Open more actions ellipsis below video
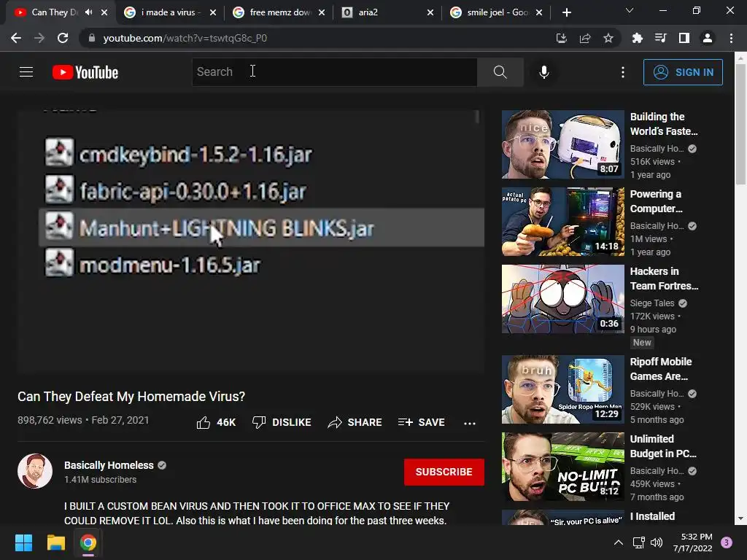 click(x=470, y=423)
